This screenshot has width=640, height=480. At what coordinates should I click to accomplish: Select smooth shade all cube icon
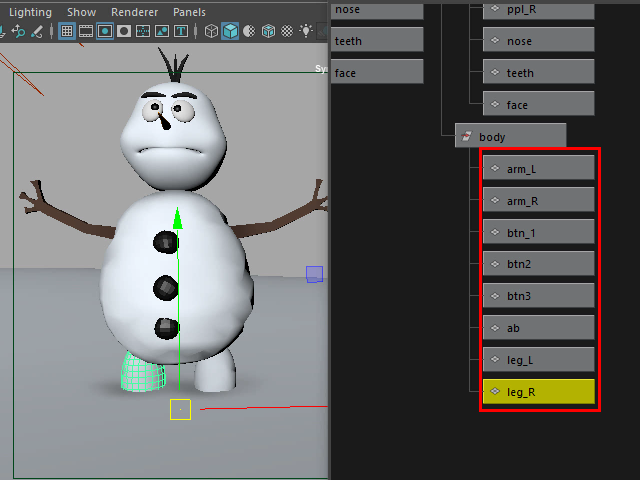[x=230, y=31]
